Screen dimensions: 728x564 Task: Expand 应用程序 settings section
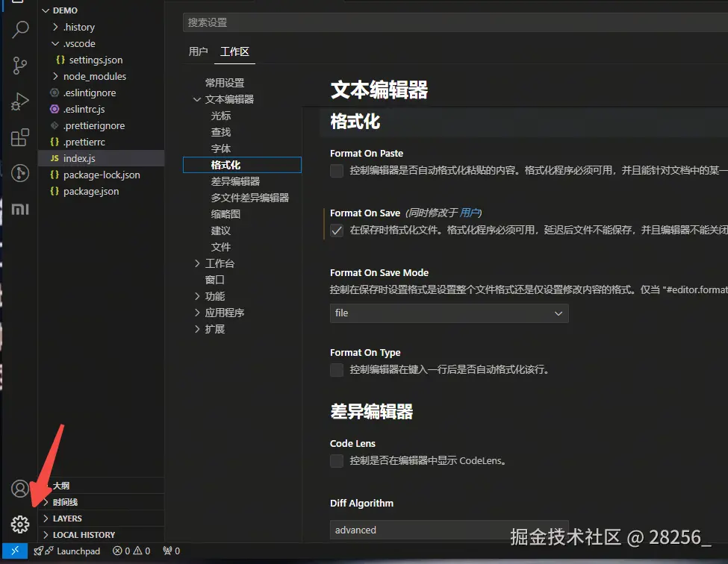(x=197, y=313)
